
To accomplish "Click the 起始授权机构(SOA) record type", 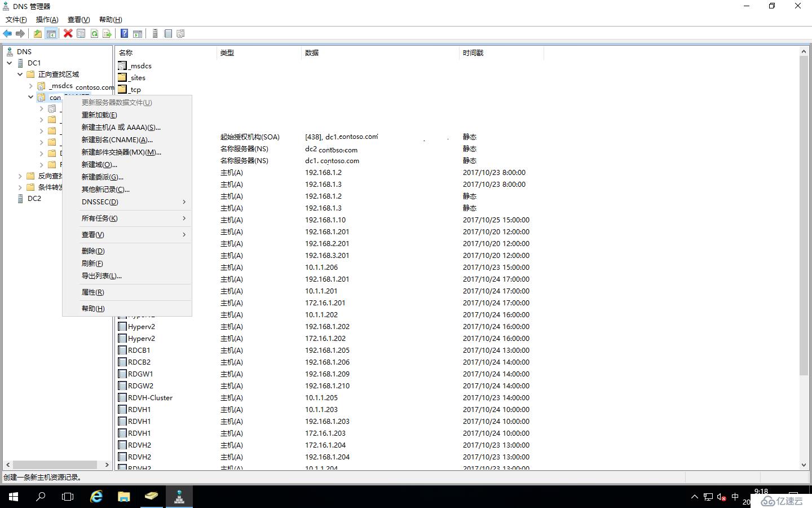I will (x=250, y=137).
